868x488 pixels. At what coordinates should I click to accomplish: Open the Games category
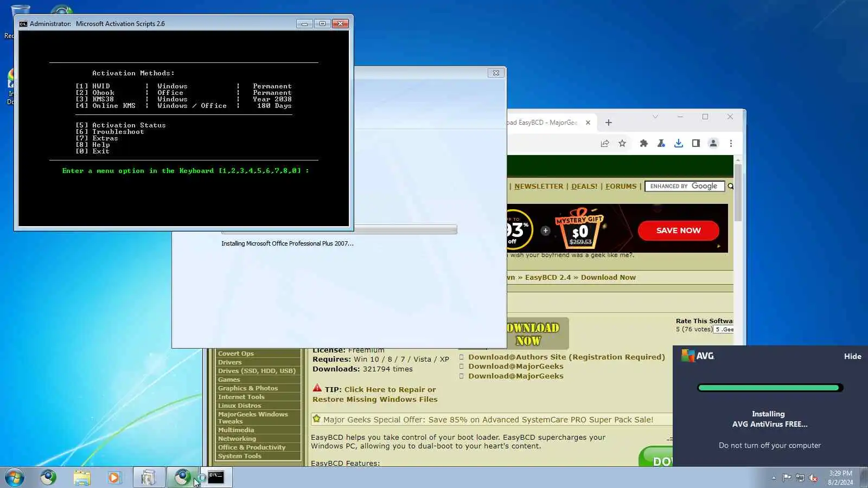tap(229, 380)
